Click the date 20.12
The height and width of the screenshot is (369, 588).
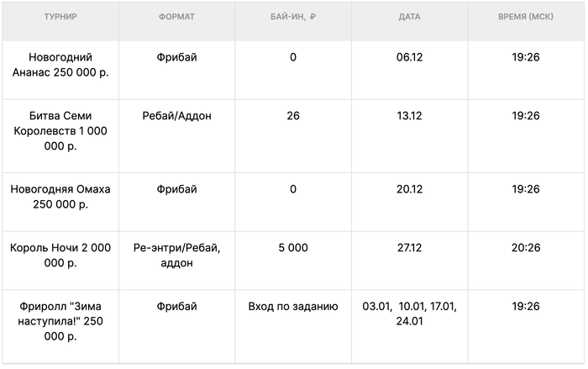409,189
